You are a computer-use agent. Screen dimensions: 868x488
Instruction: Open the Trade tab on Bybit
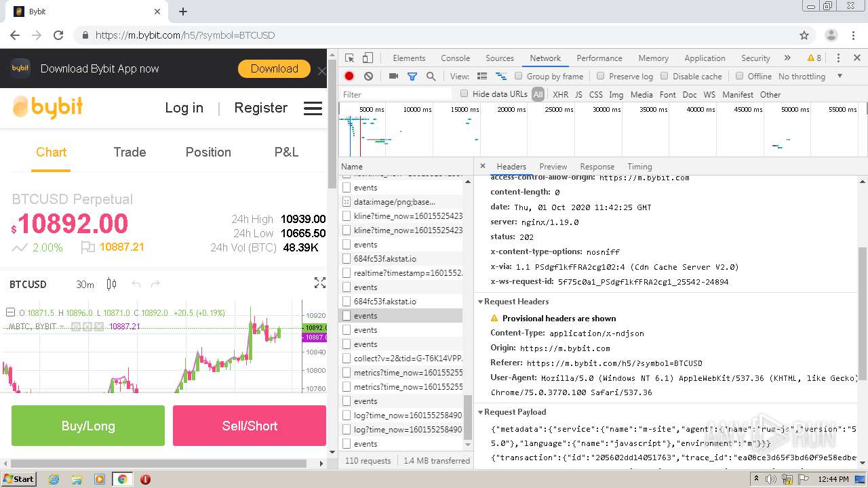coord(130,152)
